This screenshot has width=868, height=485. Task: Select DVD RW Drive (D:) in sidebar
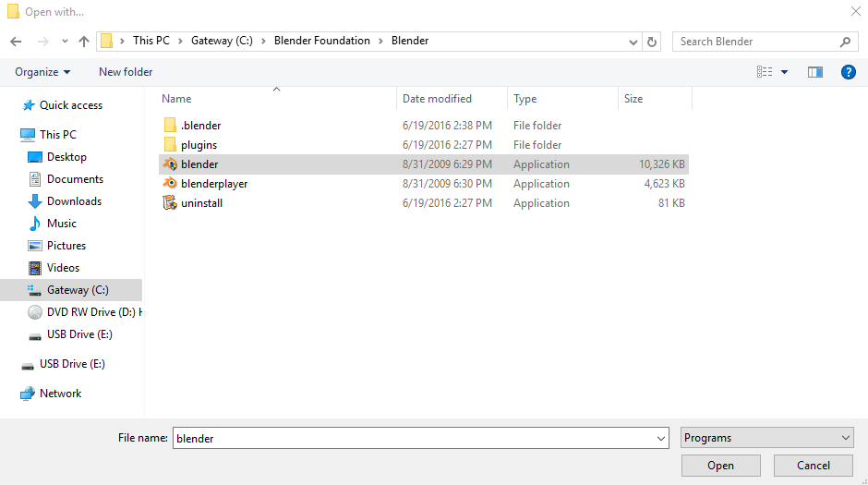click(94, 311)
